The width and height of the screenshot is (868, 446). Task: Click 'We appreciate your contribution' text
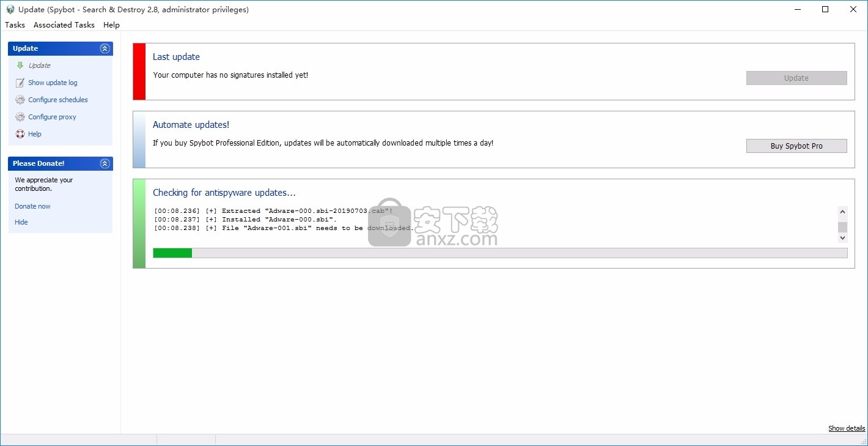pos(44,184)
